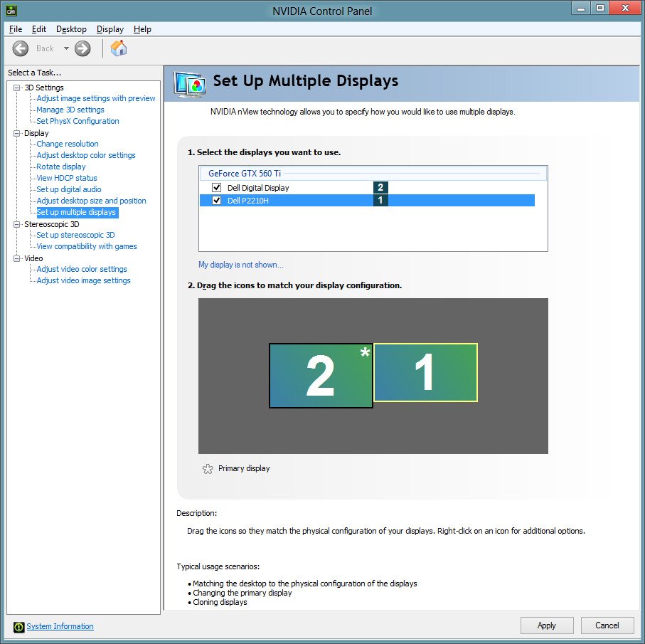This screenshot has height=644, width=645.
Task: Click the System Information icon
Action: (x=18, y=627)
